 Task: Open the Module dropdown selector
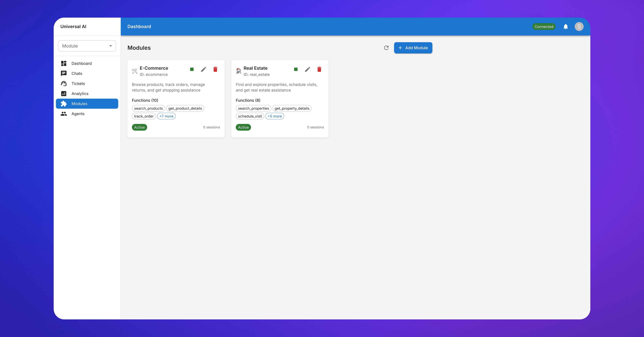(87, 46)
